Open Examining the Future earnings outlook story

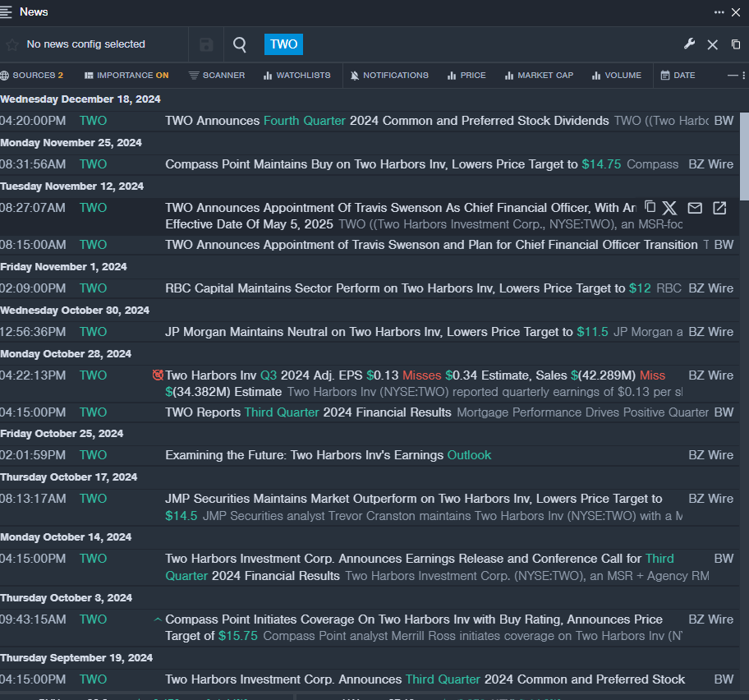(329, 455)
